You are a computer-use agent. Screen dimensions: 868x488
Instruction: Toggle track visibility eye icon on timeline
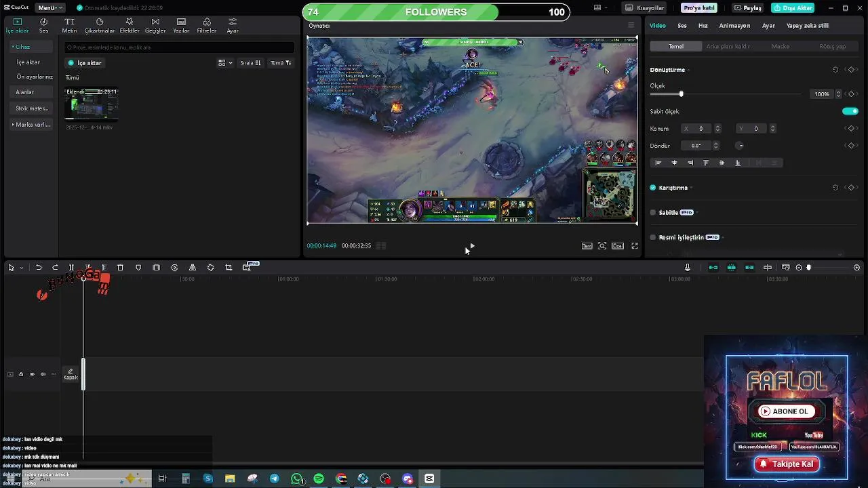click(x=32, y=374)
